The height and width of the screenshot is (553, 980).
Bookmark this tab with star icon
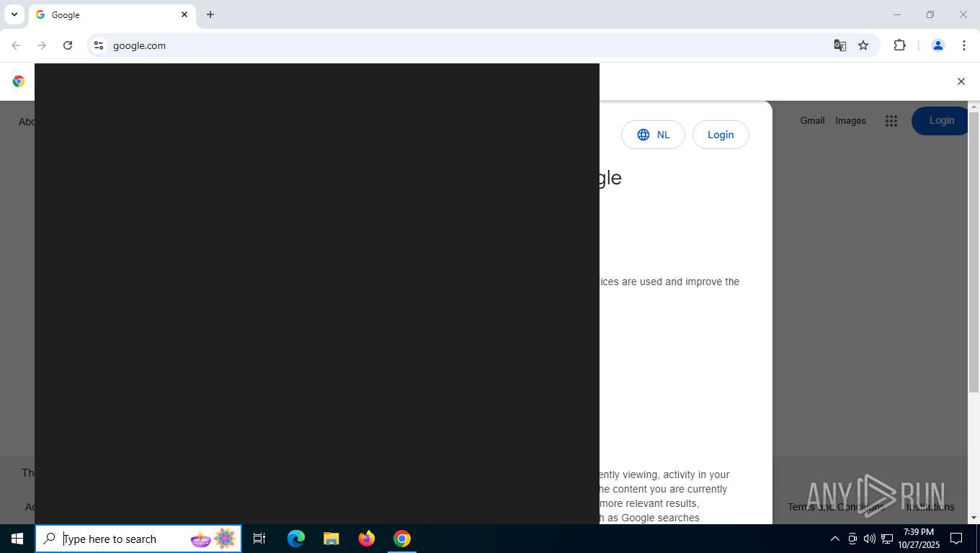tap(863, 45)
